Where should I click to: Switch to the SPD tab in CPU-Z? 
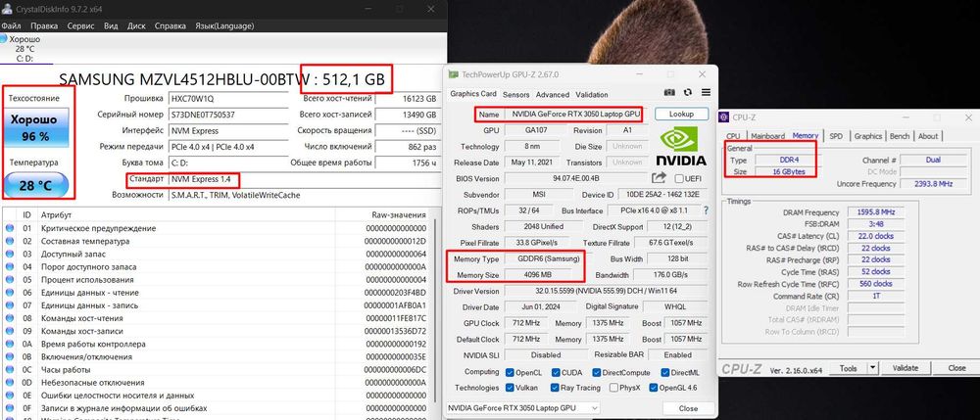pyautogui.click(x=836, y=136)
